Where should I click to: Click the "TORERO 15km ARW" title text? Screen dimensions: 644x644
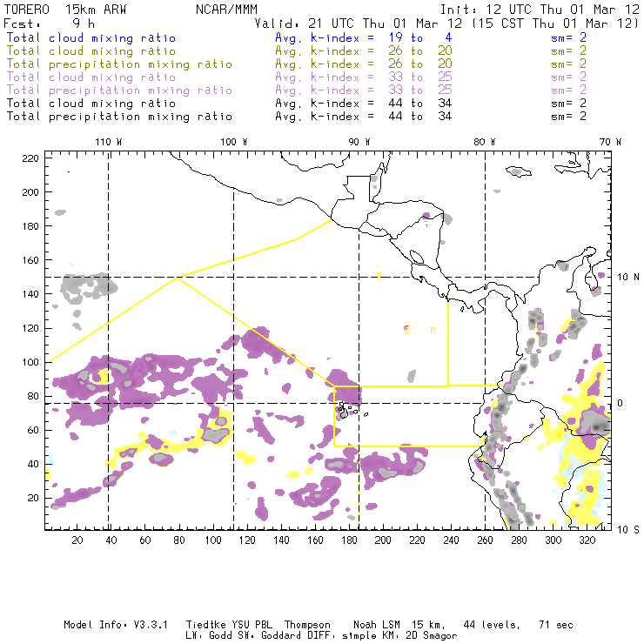pyautogui.click(x=65, y=10)
